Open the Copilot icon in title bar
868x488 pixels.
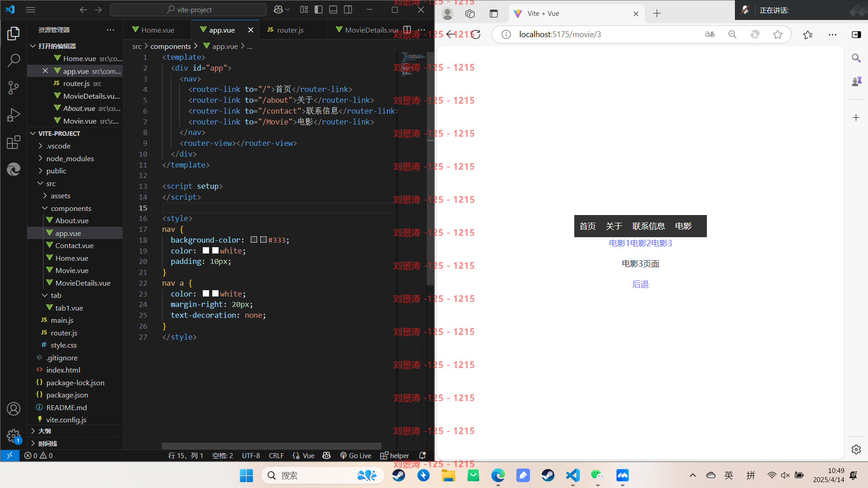click(x=278, y=10)
